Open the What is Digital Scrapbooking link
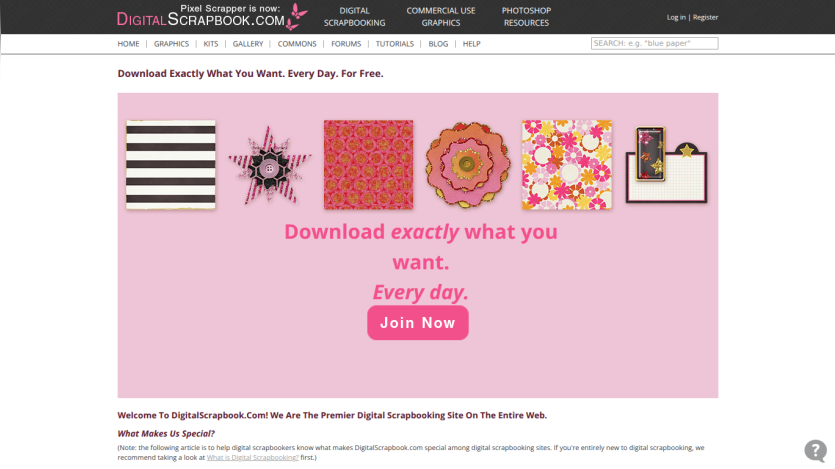 click(252, 457)
